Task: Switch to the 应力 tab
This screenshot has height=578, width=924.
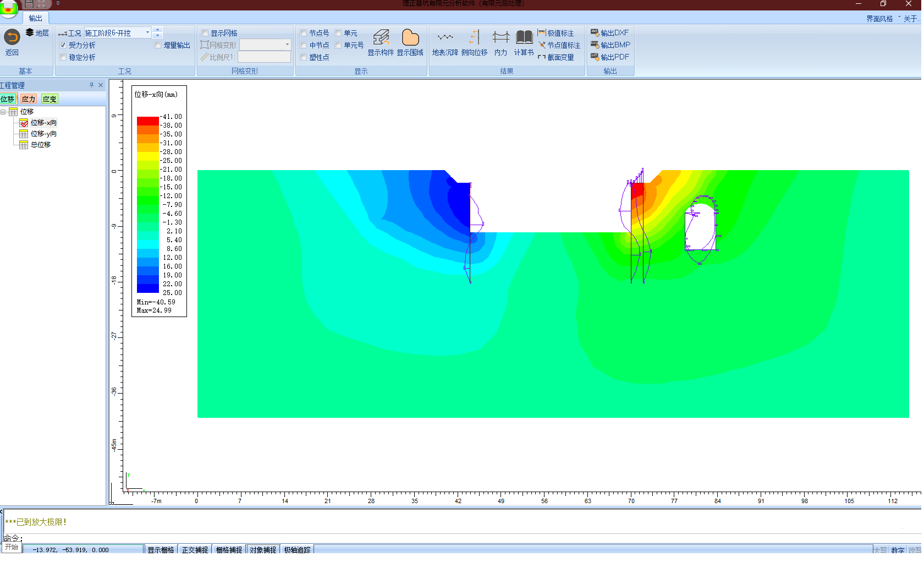Action: (29, 99)
